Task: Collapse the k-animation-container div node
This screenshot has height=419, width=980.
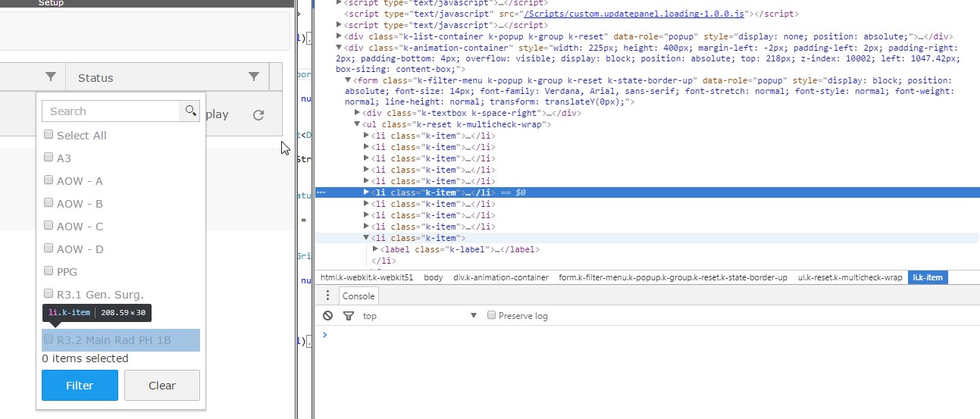Action: 340,48
